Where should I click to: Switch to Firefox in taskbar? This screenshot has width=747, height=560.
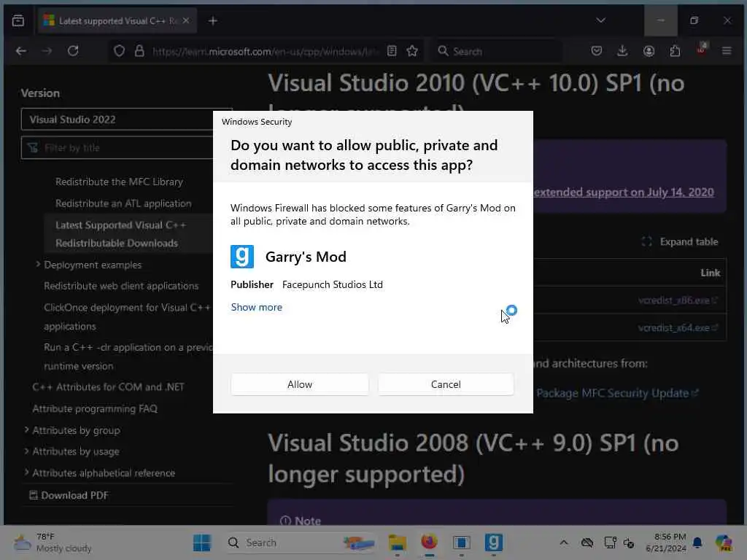(x=429, y=542)
